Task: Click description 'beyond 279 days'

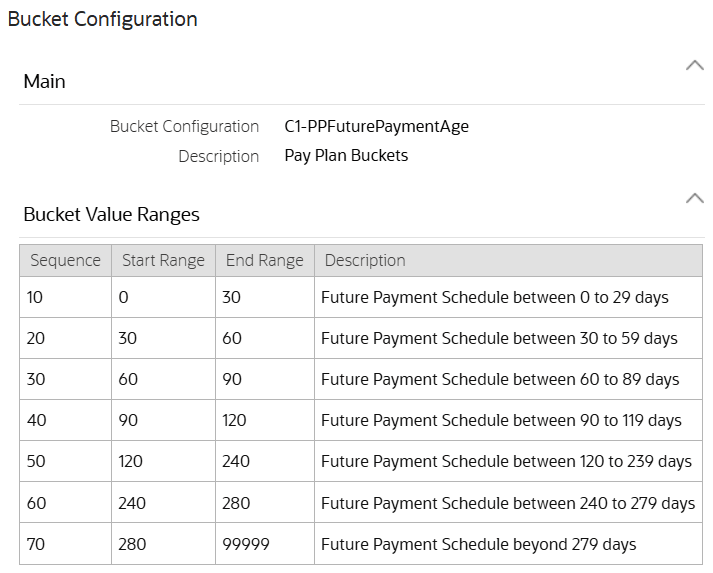Action: (x=508, y=544)
